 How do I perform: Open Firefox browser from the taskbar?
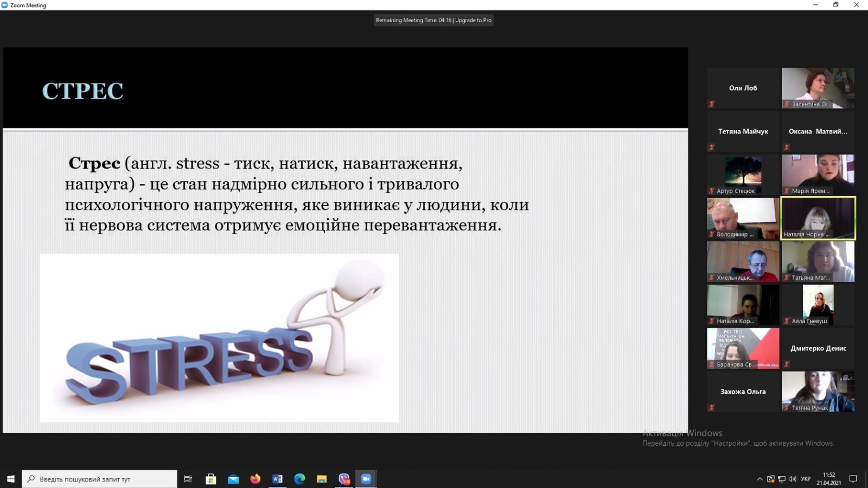255,479
